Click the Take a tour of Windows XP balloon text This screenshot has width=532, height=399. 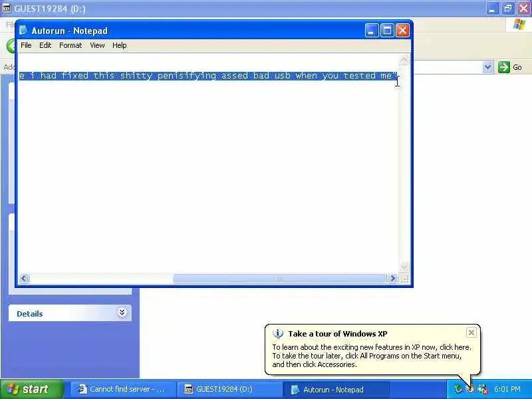coord(372,356)
